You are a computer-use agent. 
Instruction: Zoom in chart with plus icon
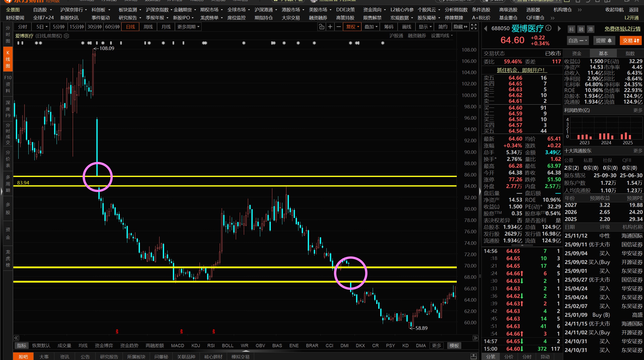[330, 27]
